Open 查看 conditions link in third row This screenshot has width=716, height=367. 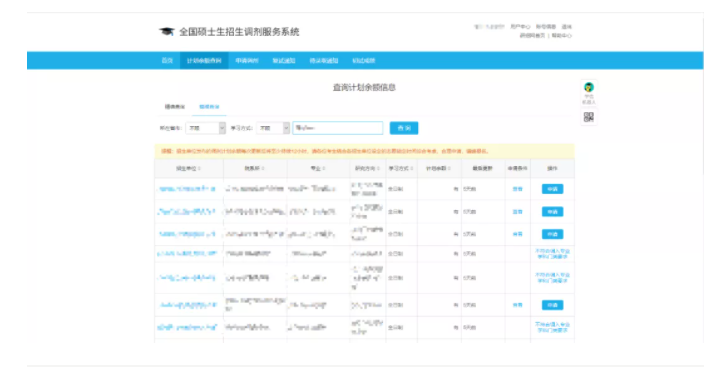517,234
